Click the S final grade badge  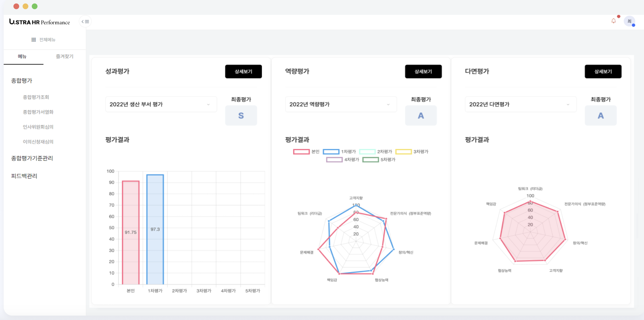tap(241, 116)
